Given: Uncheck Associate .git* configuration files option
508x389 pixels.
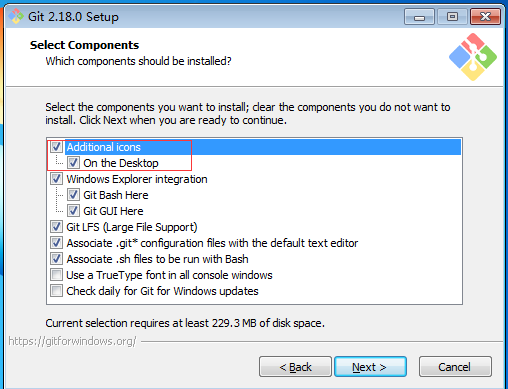Looking at the screenshot, I should pos(56,243).
